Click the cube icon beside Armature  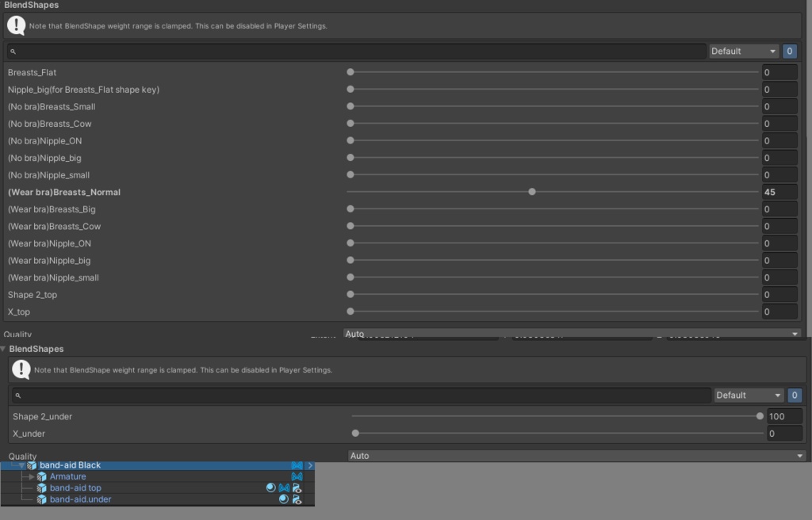[42, 476]
